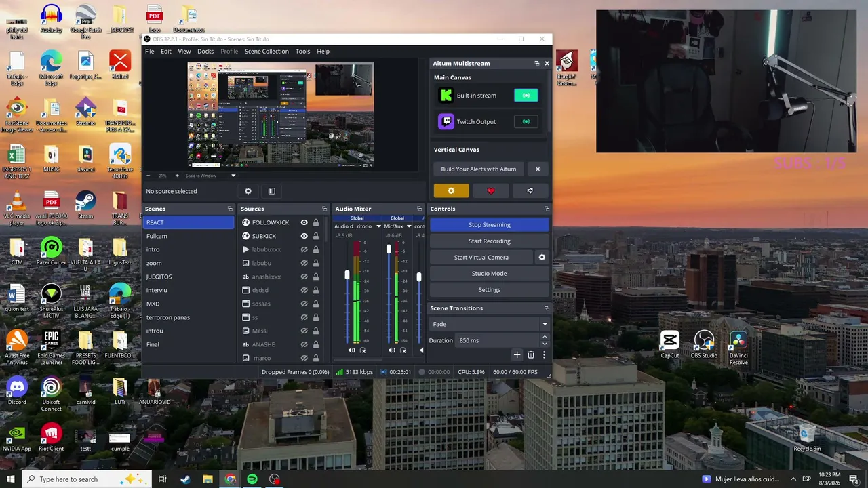Open Settings from Controls panel

pyautogui.click(x=490, y=290)
